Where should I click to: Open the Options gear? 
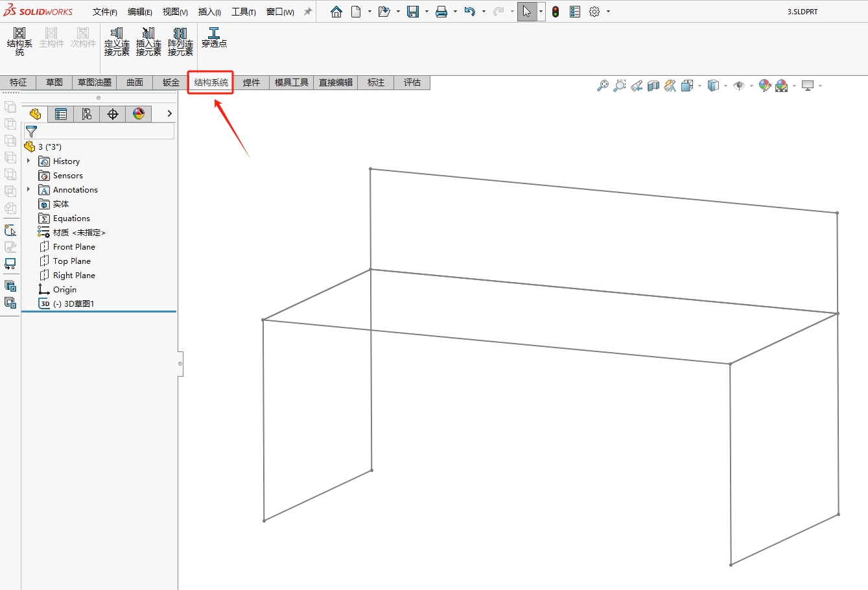pyautogui.click(x=594, y=12)
